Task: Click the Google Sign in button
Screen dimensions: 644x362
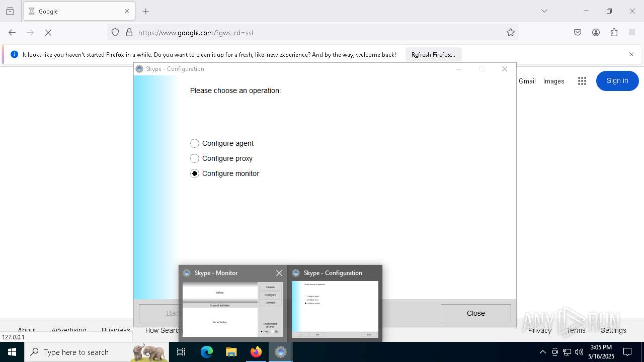Action: (617, 81)
